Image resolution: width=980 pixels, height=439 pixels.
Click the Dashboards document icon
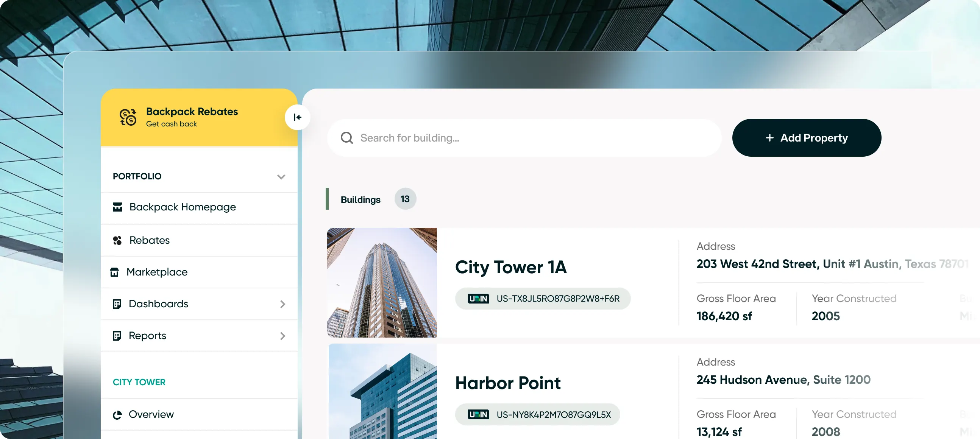pos(117,304)
